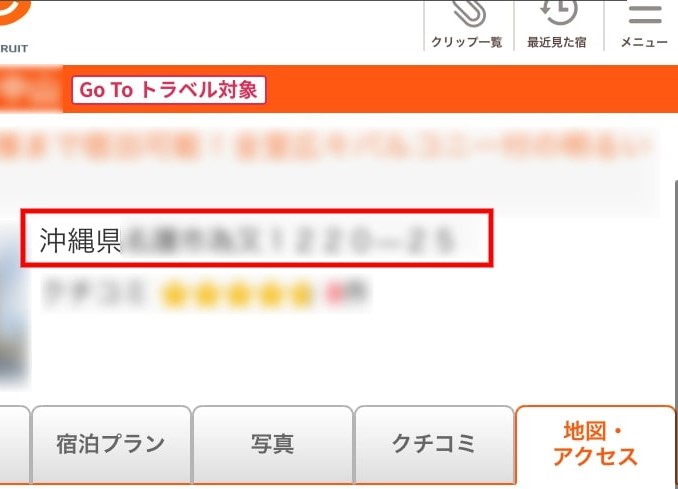Open the クリップ一覧 paperclip icon
678x489 pixels.
[x=469, y=13]
